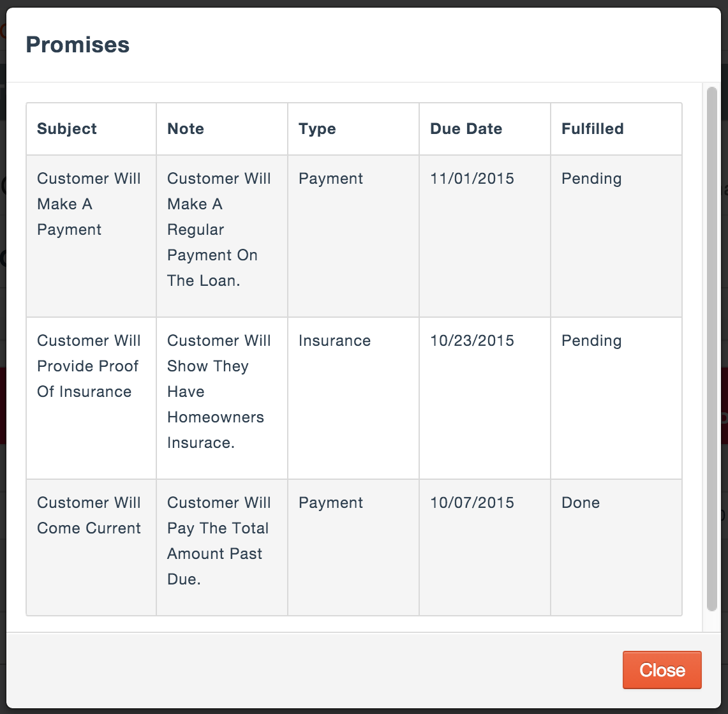Screen dimensions: 728x714
Task: Select the Customer Will Make A Payment subject
Action: (89, 204)
